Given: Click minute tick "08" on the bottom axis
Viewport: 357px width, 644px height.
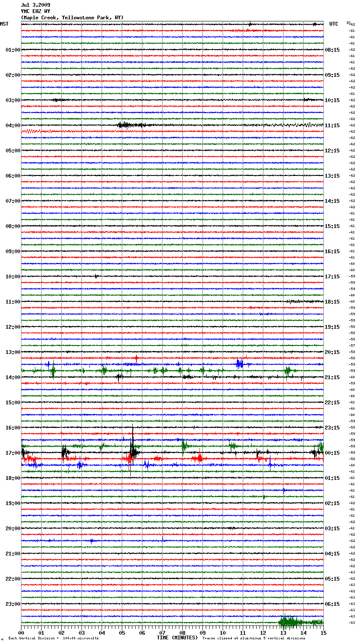Looking at the screenshot, I should pos(182,633).
